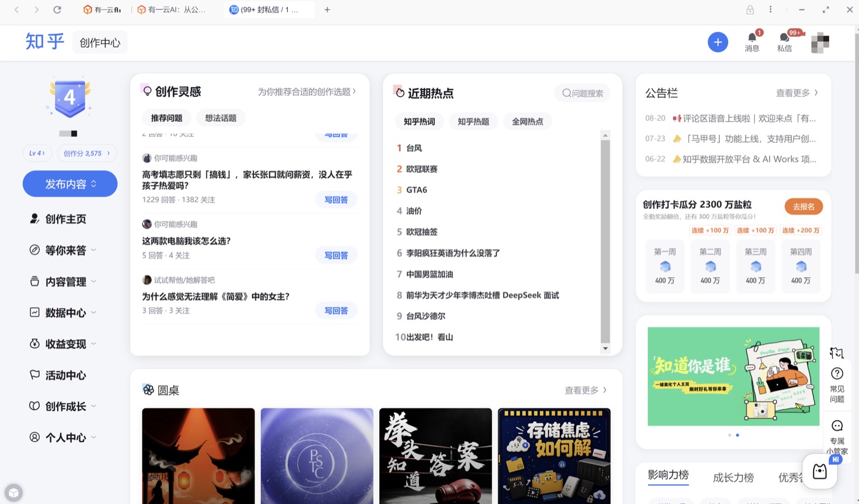Expand the 内容管理 sidebar menu
The height and width of the screenshot is (504, 859).
click(63, 281)
